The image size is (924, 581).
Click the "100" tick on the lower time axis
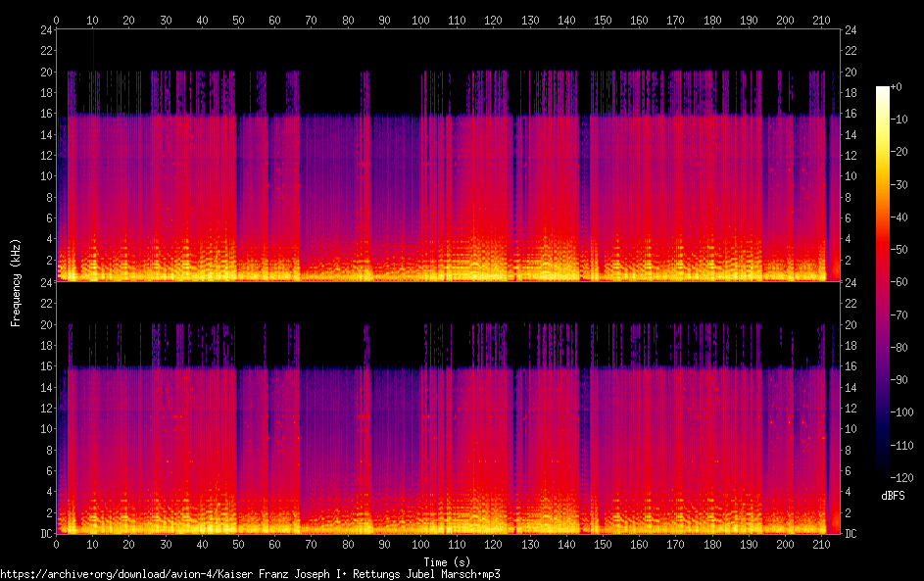pos(420,545)
